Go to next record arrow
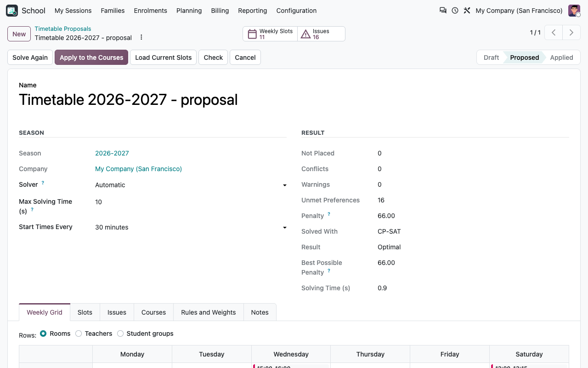588x368 pixels. tap(571, 33)
